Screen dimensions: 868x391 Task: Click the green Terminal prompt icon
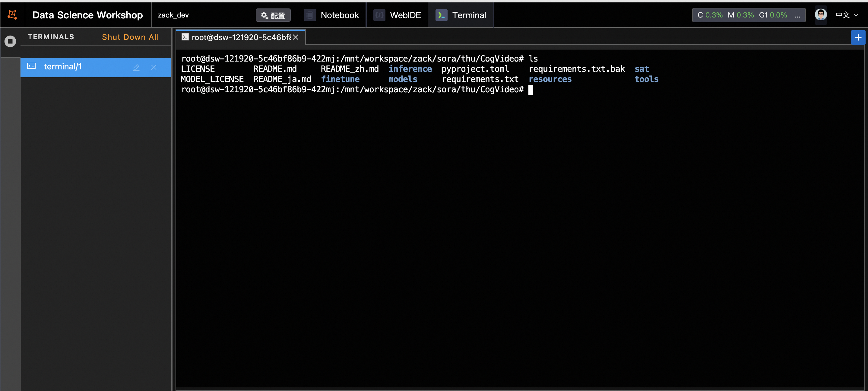(441, 15)
